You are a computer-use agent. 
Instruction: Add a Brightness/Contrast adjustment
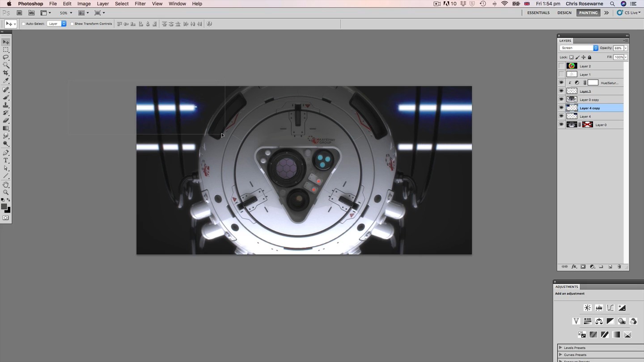click(588, 308)
